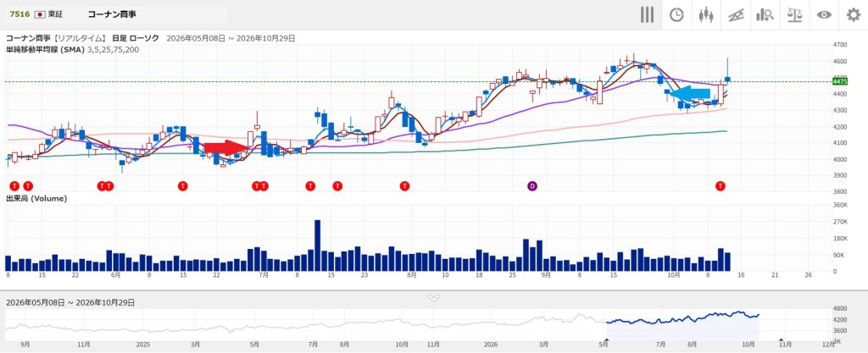Click the early-August T event marker
This screenshot has height=353, width=868.
pyautogui.click(x=405, y=185)
